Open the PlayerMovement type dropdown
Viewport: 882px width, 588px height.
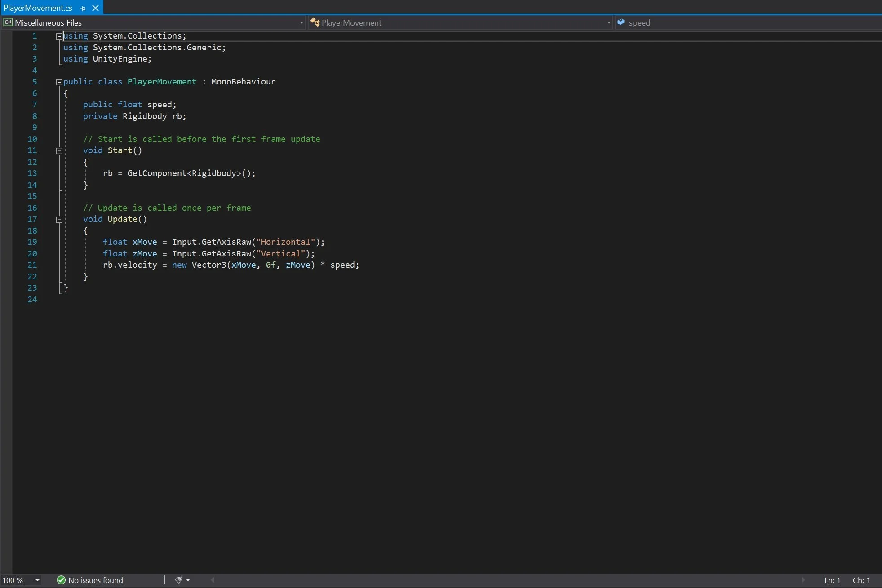tap(608, 22)
